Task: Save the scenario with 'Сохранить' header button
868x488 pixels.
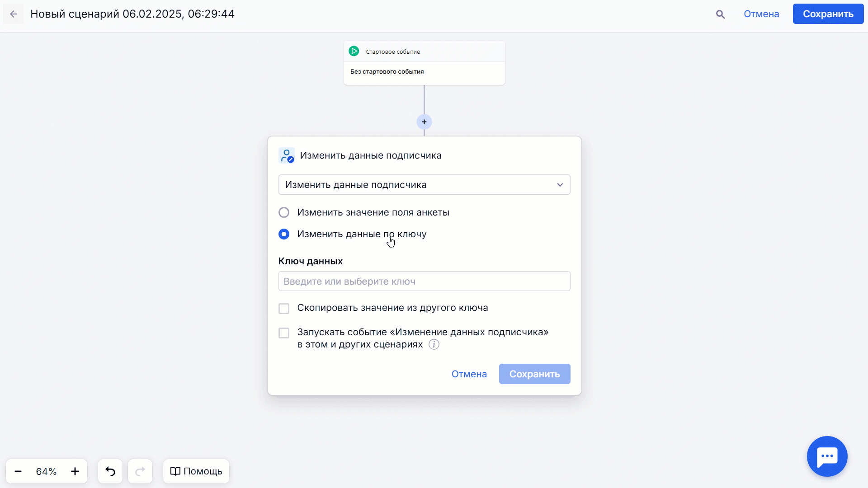Action: pyautogui.click(x=828, y=14)
